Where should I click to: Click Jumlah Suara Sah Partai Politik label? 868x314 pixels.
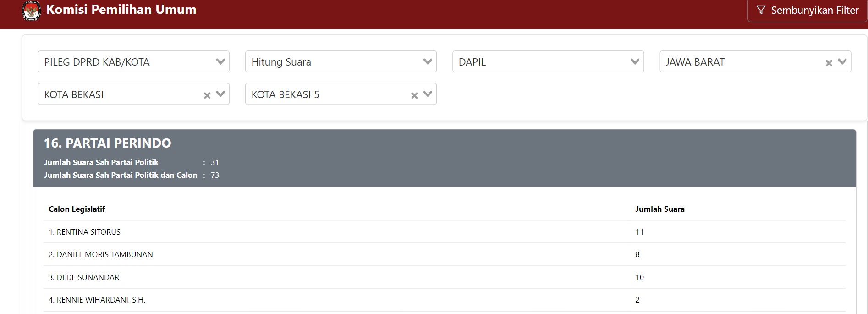click(101, 162)
